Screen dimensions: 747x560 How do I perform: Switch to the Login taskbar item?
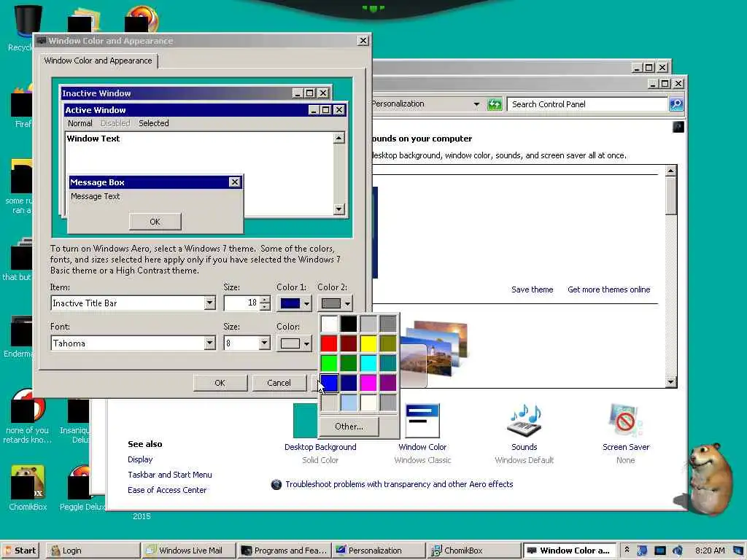[x=93, y=551]
